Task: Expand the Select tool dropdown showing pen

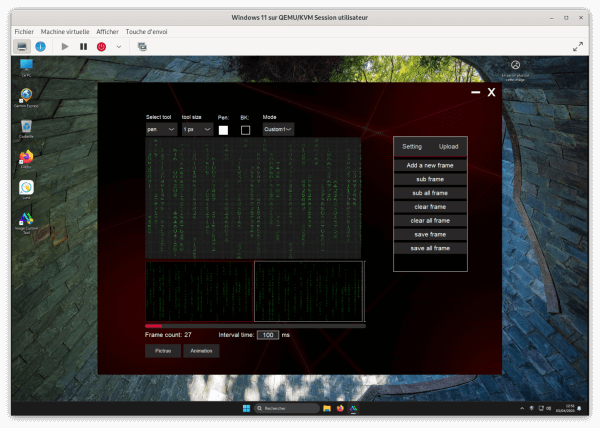Action: (161, 129)
